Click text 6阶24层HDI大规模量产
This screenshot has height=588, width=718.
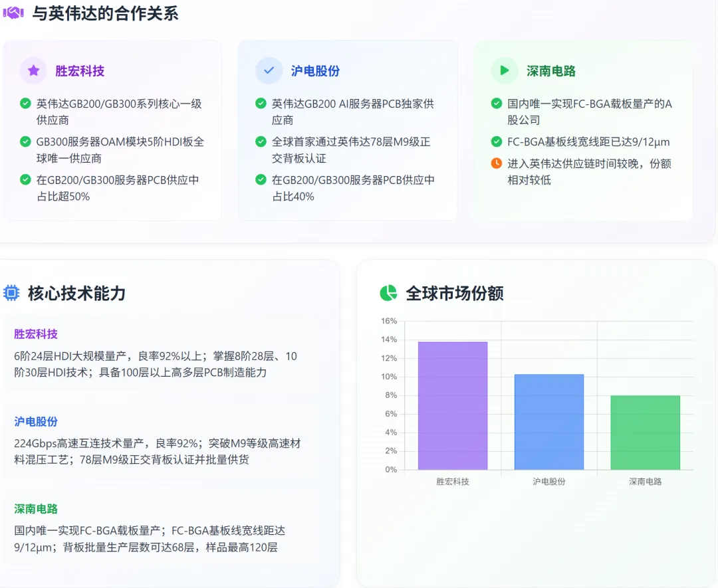pos(70,356)
